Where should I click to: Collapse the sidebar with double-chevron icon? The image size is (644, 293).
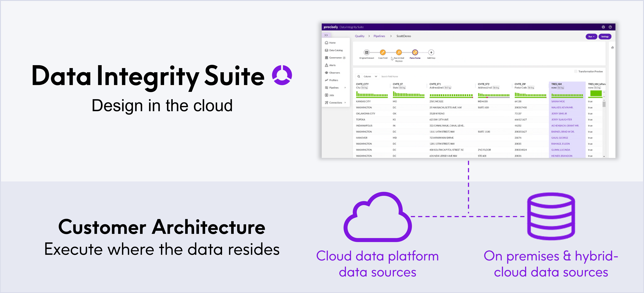click(x=326, y=35)
